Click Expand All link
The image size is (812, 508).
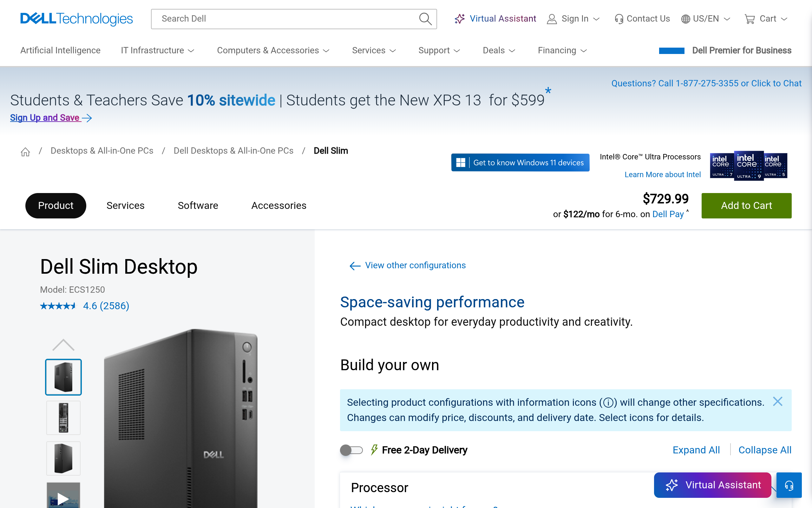(696, 450)
